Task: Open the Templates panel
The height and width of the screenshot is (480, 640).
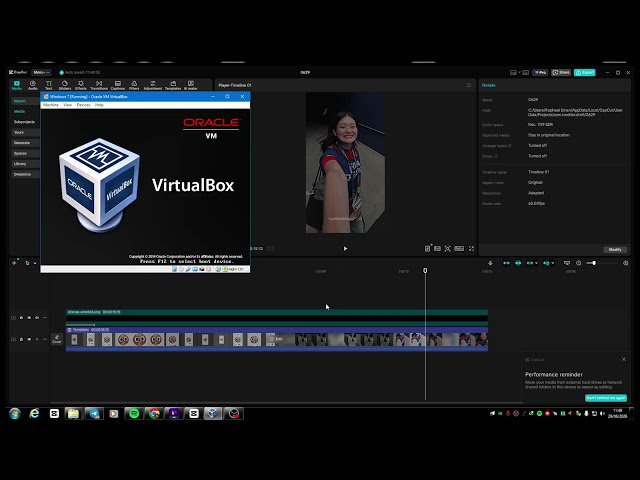Action: click(173, 85)
